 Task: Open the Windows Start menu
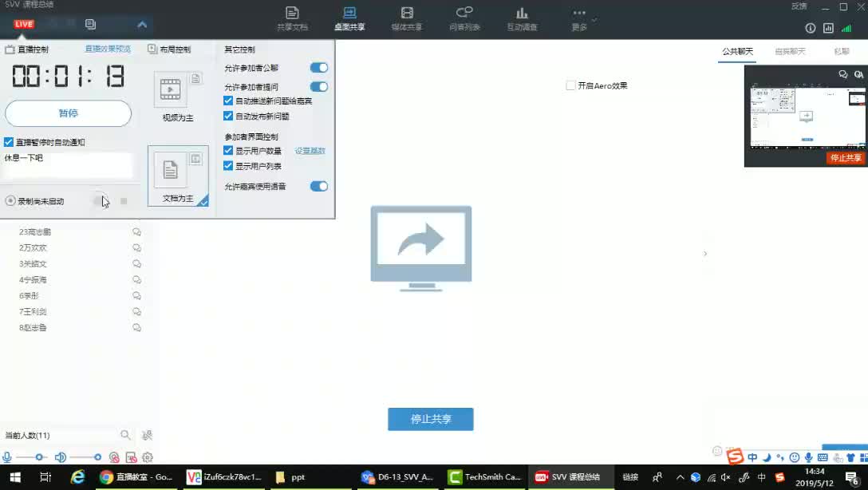15,477
